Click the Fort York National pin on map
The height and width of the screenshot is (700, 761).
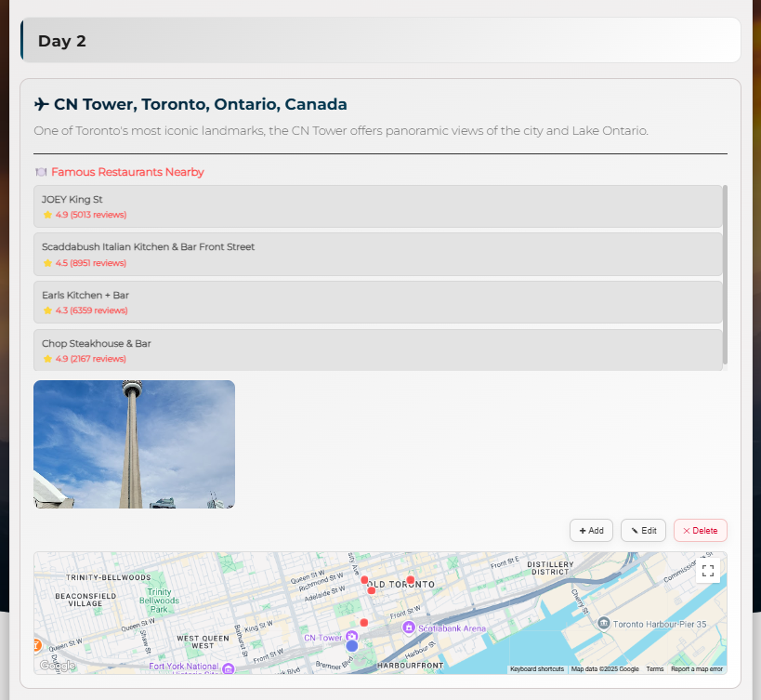228,668
